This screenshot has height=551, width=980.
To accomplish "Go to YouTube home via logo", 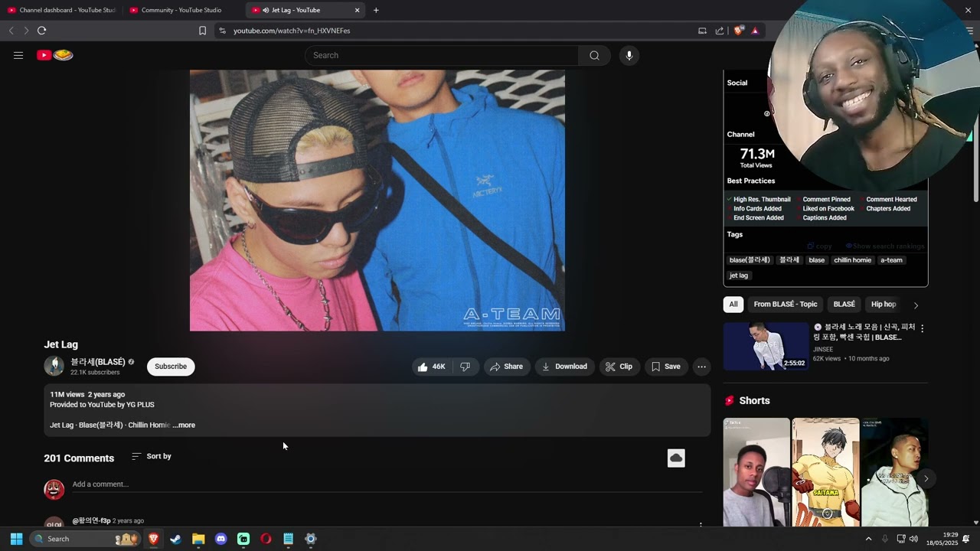I will [55, 55].
